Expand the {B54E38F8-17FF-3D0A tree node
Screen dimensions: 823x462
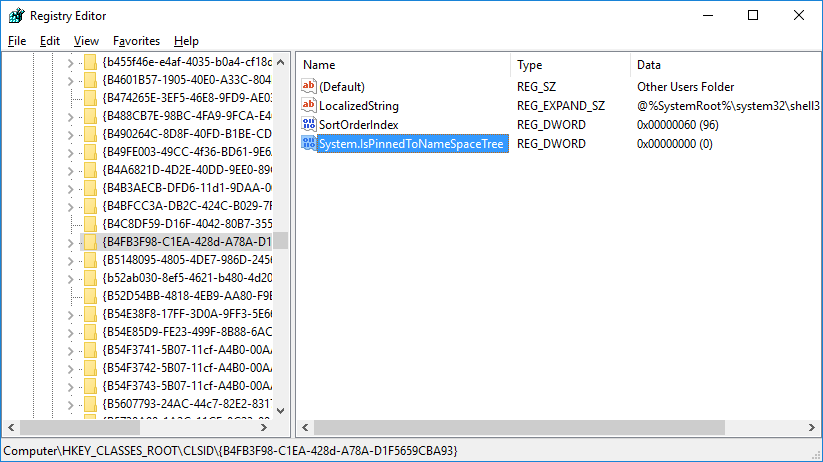pyautogui.click(x=70, y=315)
